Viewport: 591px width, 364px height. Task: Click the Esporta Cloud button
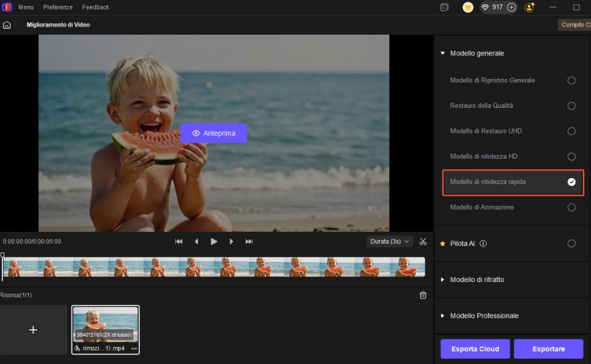click(x=474, y=348)
